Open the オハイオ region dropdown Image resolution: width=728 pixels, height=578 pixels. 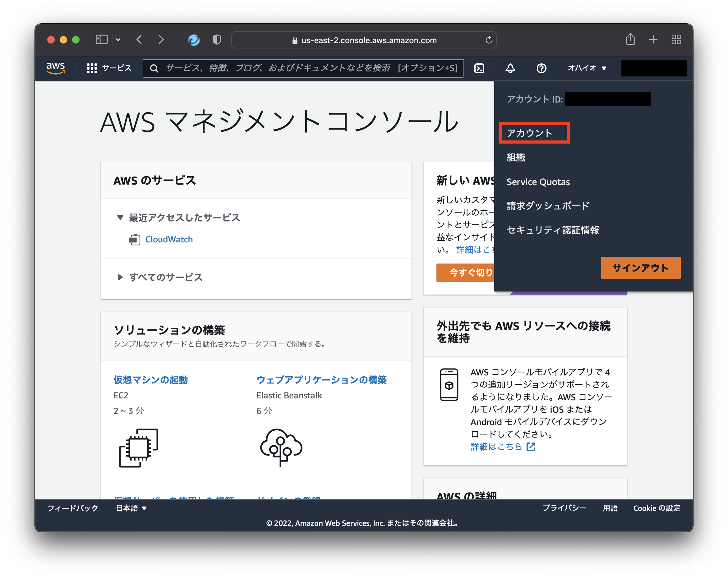587,68
